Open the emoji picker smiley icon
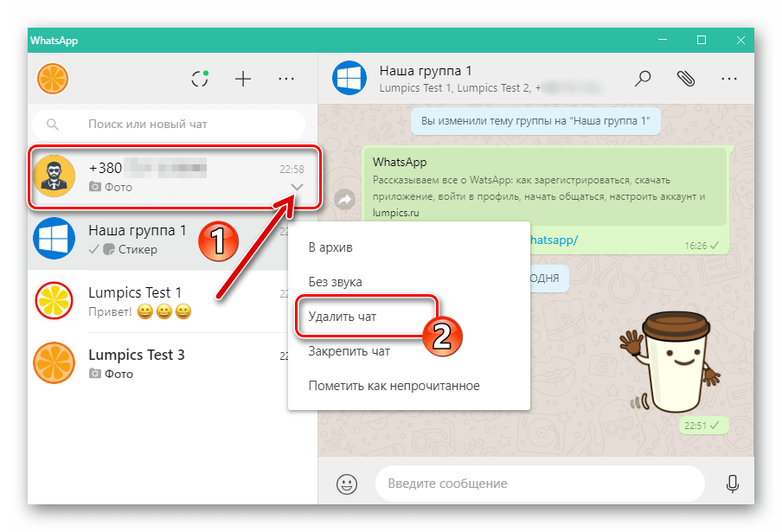 [347, 484]
